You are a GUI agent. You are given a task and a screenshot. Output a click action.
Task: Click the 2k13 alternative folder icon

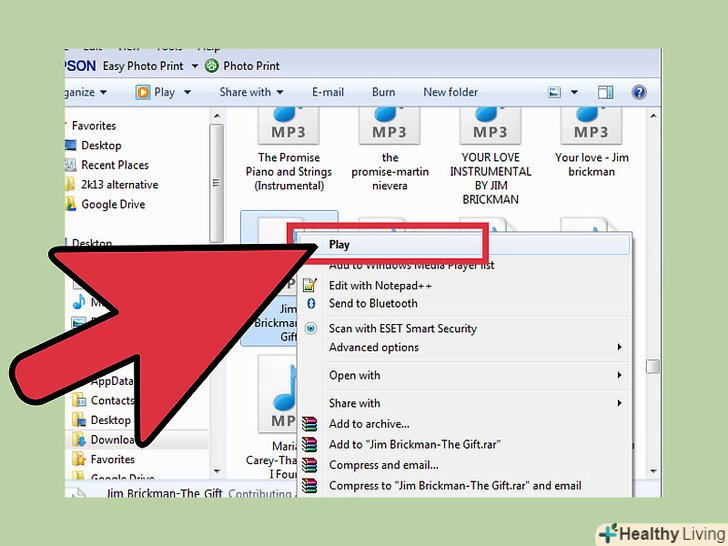pos(70,184)
